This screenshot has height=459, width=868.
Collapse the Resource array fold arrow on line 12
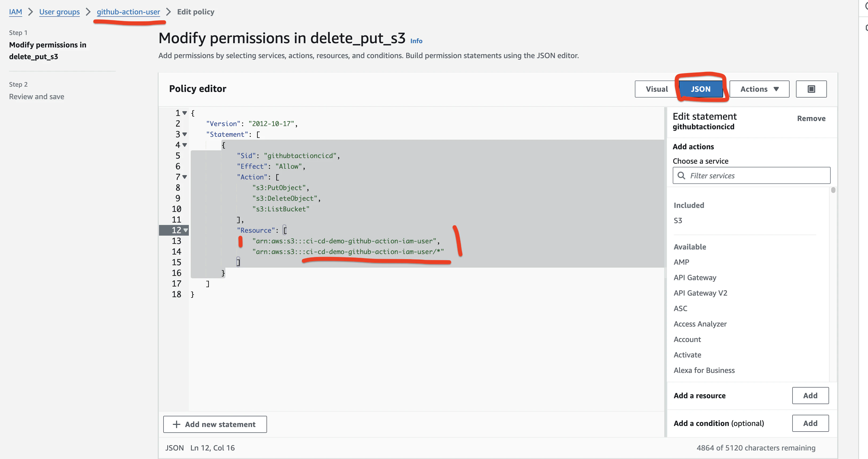click(185, 230)
